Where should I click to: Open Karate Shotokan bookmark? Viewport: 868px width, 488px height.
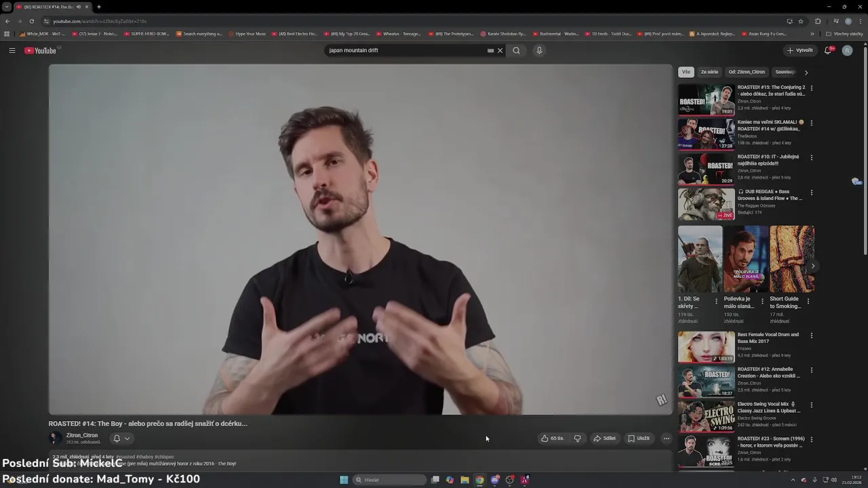click(x=503, y=33)
